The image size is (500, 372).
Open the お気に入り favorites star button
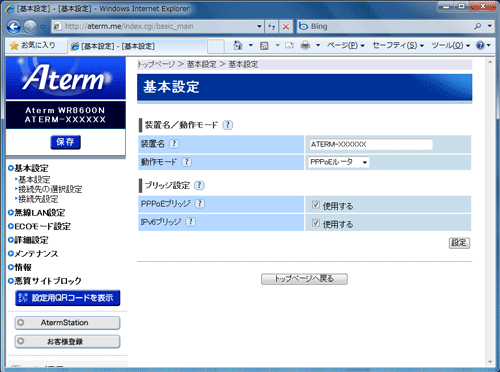point(33,45)
